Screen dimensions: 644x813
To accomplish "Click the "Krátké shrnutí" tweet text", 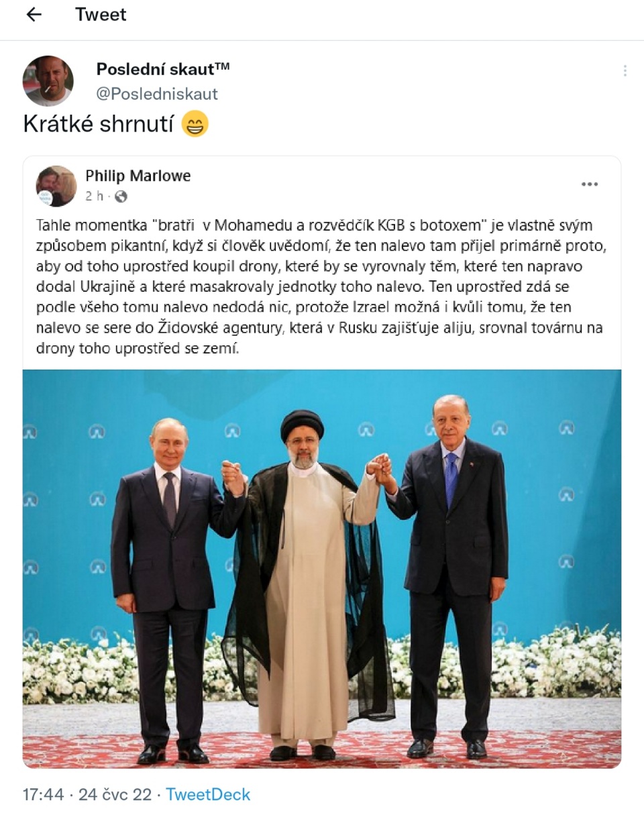I will click(99, 124).
